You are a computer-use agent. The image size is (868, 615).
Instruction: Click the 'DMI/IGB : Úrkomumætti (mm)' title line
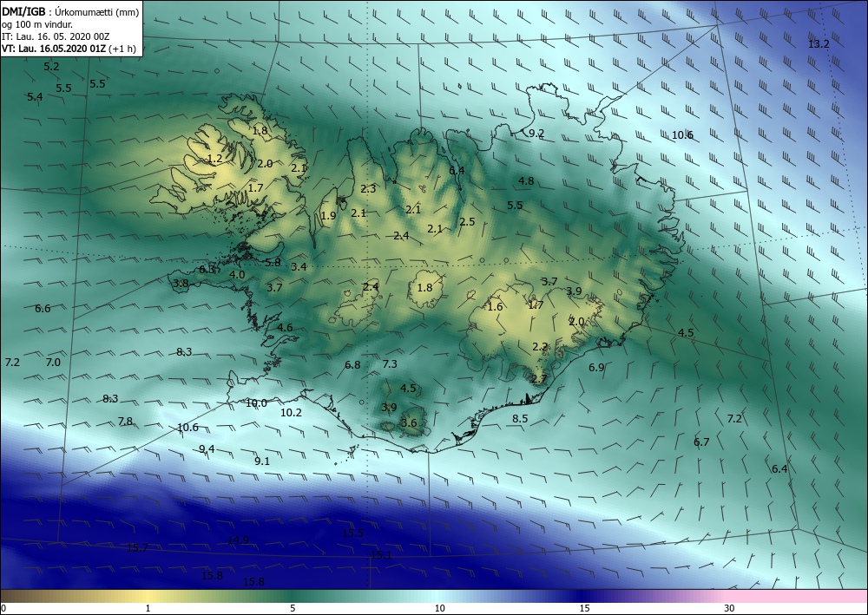(70, 11)
